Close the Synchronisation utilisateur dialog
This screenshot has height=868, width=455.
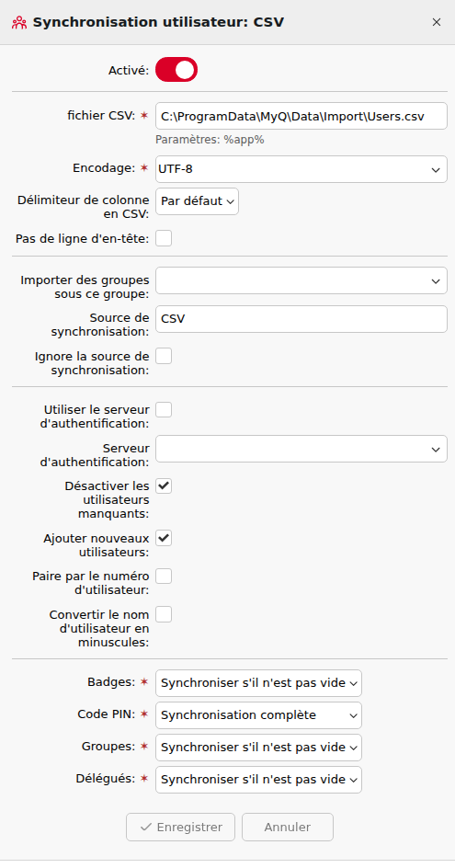pyautogui.click(x=437, y=22)
